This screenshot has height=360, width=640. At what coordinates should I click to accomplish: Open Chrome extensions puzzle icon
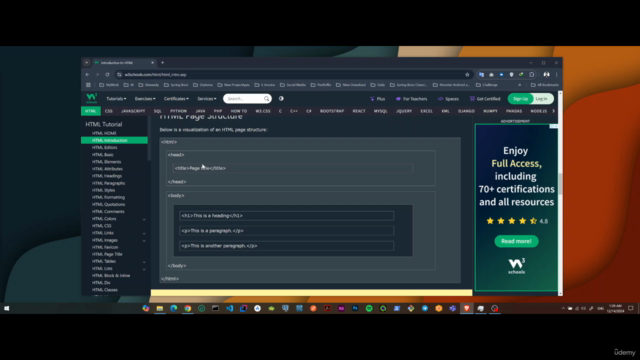pyautogui.click(x=531, y=75)
